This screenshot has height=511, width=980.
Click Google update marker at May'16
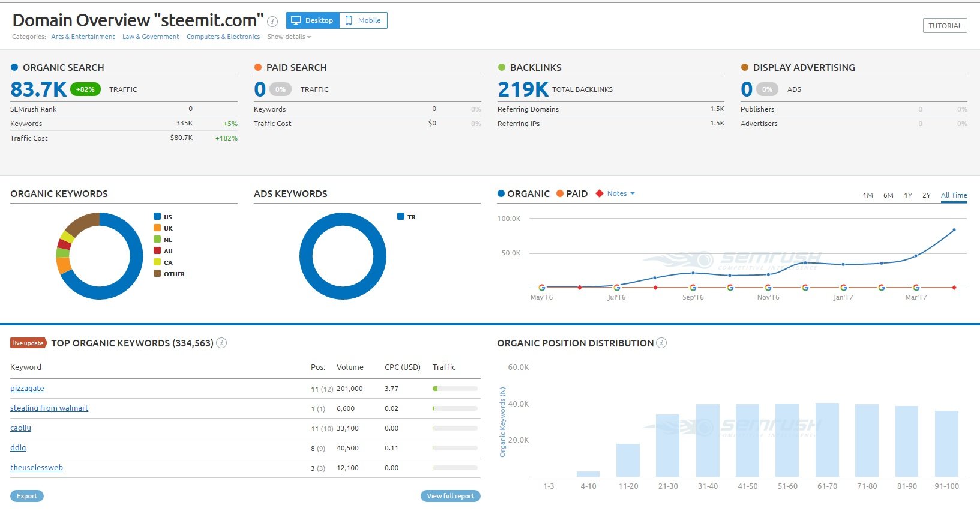[542, 288]
